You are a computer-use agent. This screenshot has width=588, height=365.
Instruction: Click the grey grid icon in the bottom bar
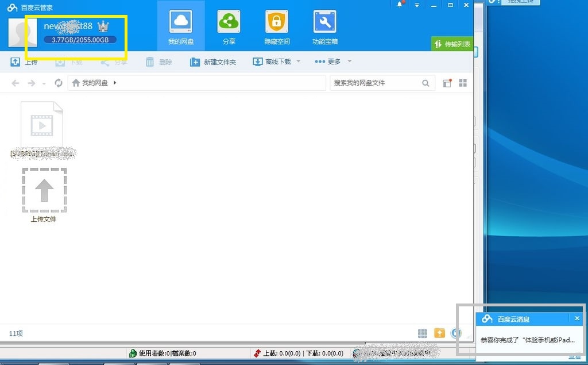[x=423, y=333]
